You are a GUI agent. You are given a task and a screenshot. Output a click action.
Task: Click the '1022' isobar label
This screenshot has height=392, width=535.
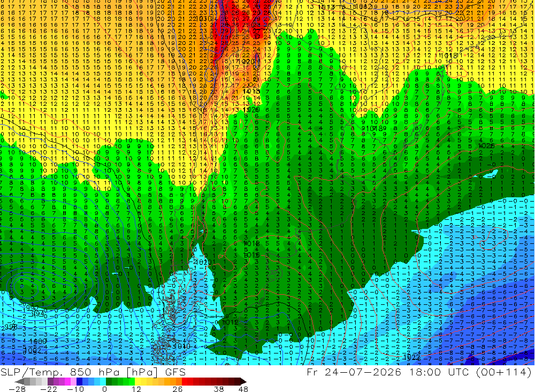click(x=411, y=357)
